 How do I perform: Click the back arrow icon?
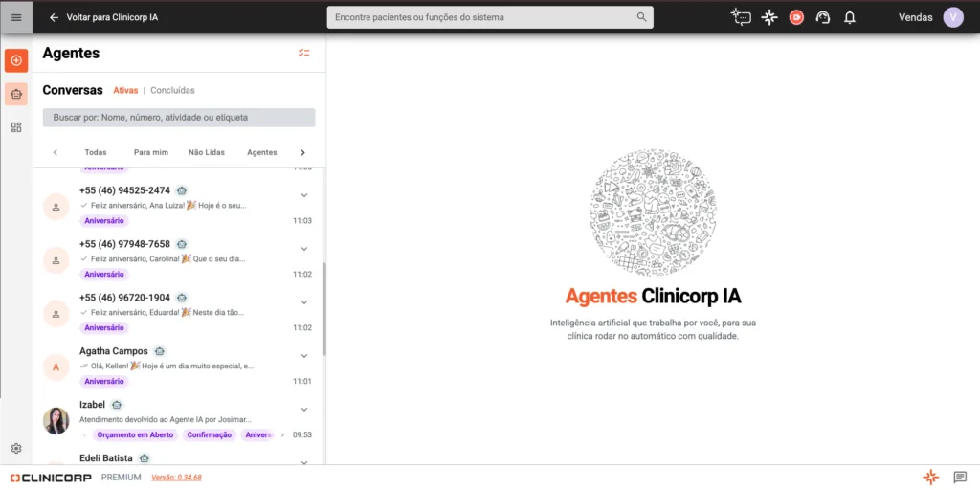[x=54, y=17]
